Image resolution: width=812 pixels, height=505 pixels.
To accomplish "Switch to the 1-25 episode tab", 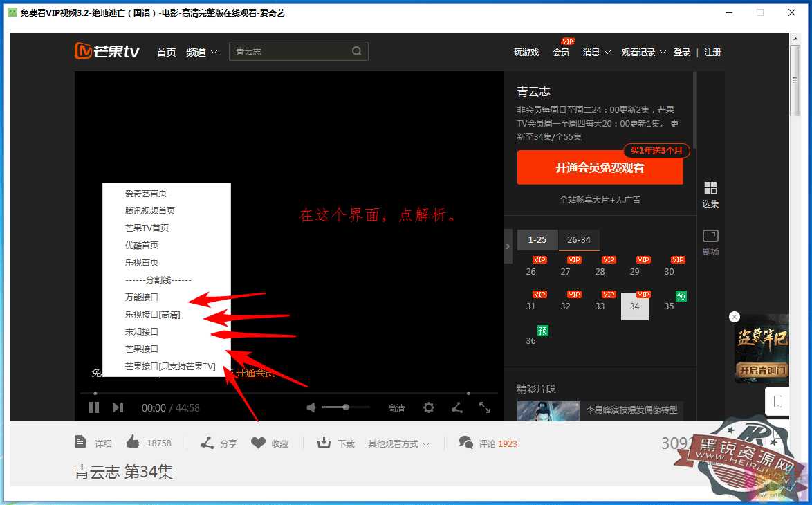I will coord(537,239).
